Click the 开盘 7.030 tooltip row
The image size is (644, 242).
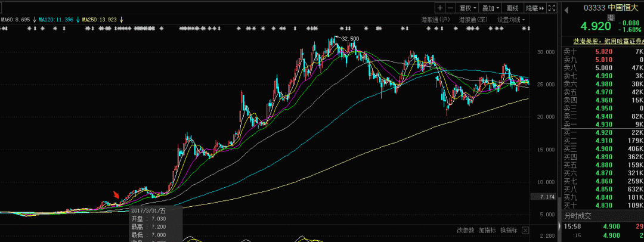pyautogui.click(x=148, y=219)
